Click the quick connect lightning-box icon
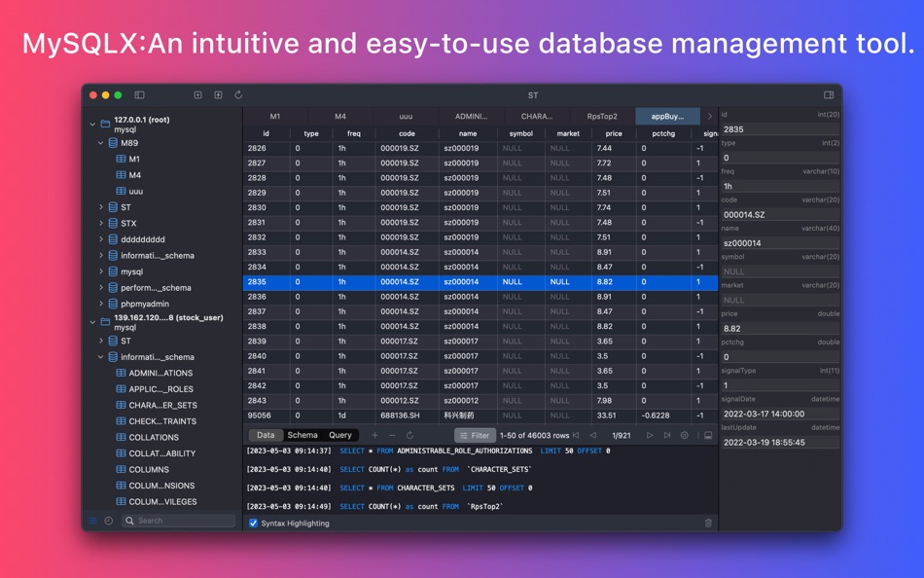The width and height of the screenshot is (924, 578). (x=218, y=95)
